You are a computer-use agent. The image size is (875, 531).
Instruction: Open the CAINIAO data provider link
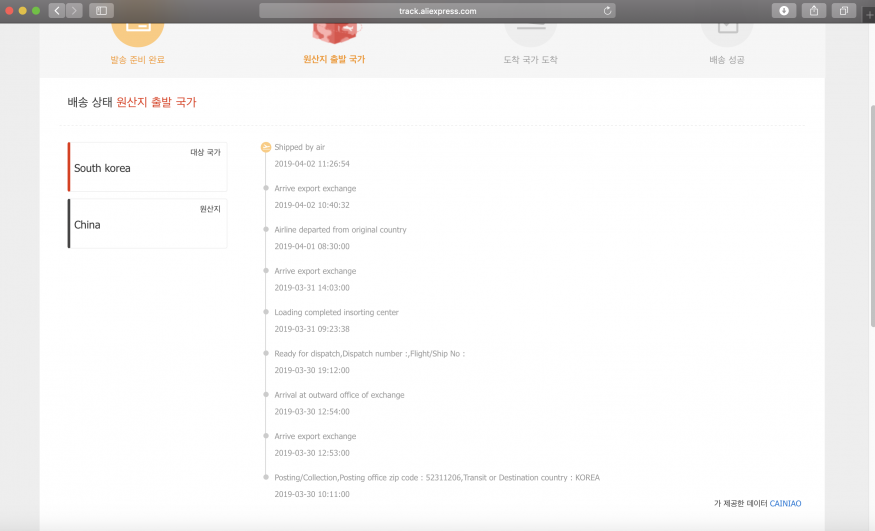[785, 503]
